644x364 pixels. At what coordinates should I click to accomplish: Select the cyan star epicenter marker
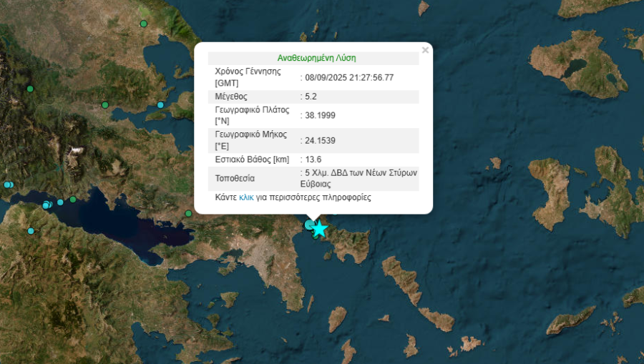319,229
